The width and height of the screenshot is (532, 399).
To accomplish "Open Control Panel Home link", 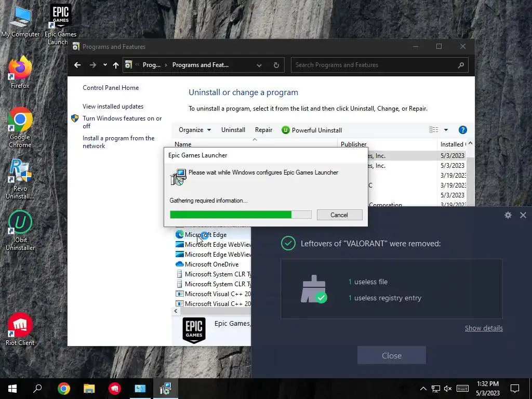I will [111, 87].
